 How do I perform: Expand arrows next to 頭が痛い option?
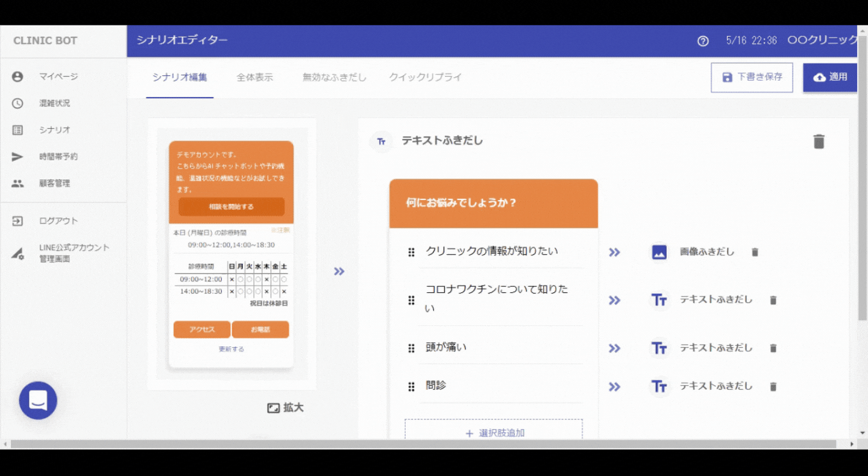coord(614,348)
